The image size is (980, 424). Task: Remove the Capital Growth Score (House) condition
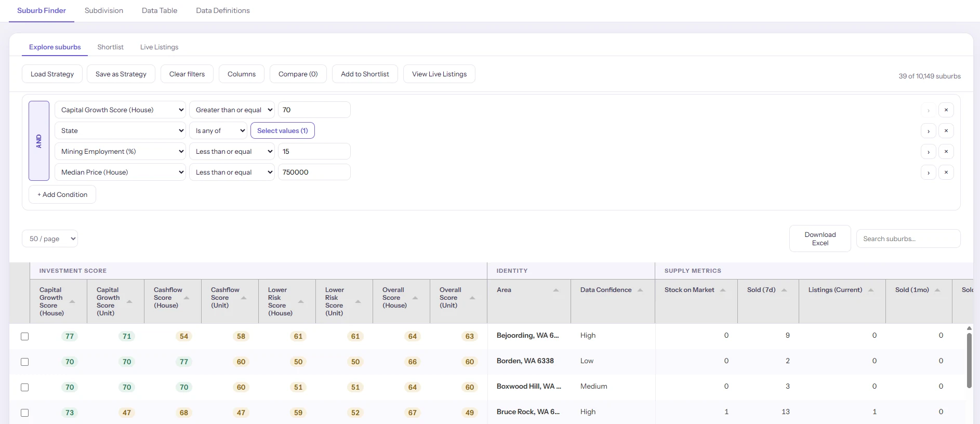coord(946,110)
